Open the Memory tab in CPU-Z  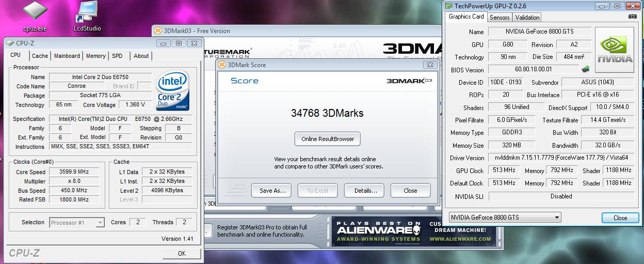96,56
